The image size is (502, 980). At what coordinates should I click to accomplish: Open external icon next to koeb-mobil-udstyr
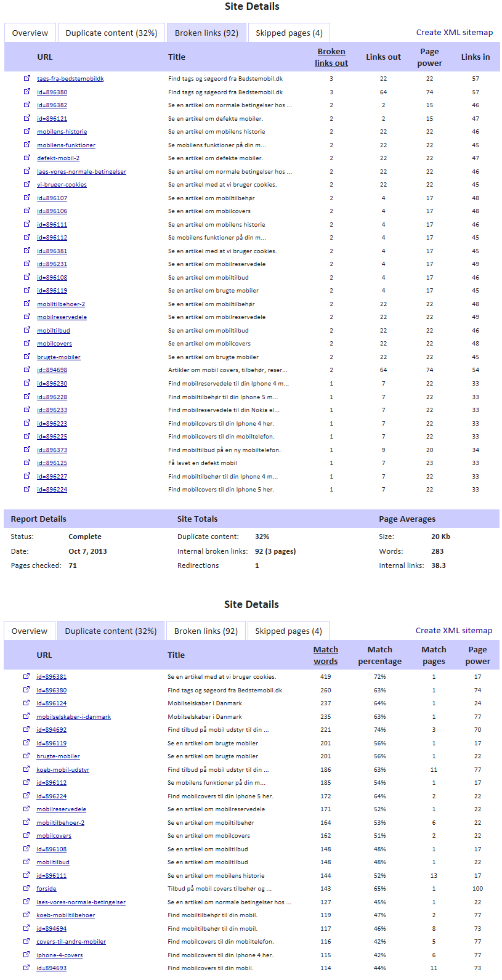coord(26,769)
